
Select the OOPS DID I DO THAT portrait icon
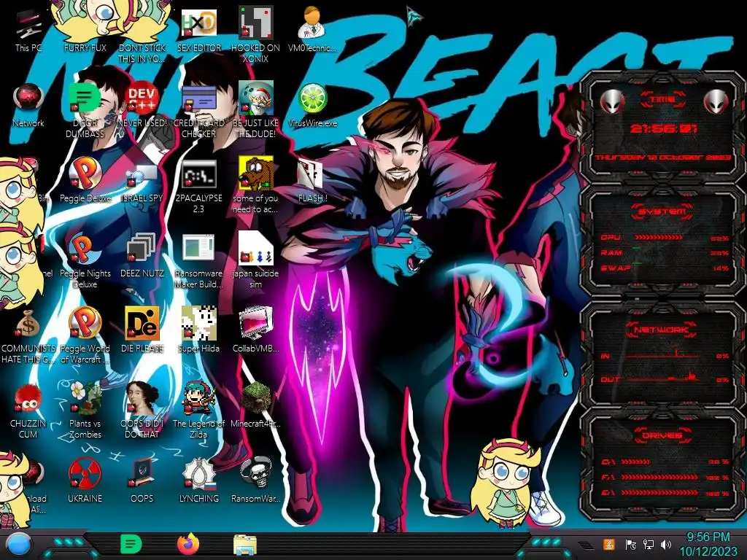pyautogui.click(x=142, y=411)
